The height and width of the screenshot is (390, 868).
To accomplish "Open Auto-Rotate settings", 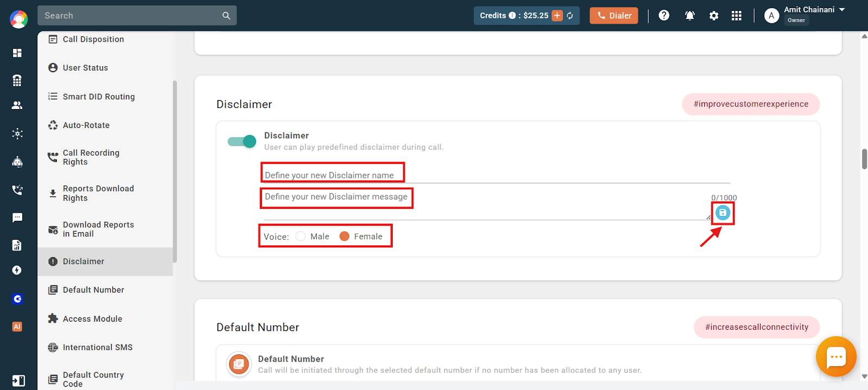I will click(105, 125).
